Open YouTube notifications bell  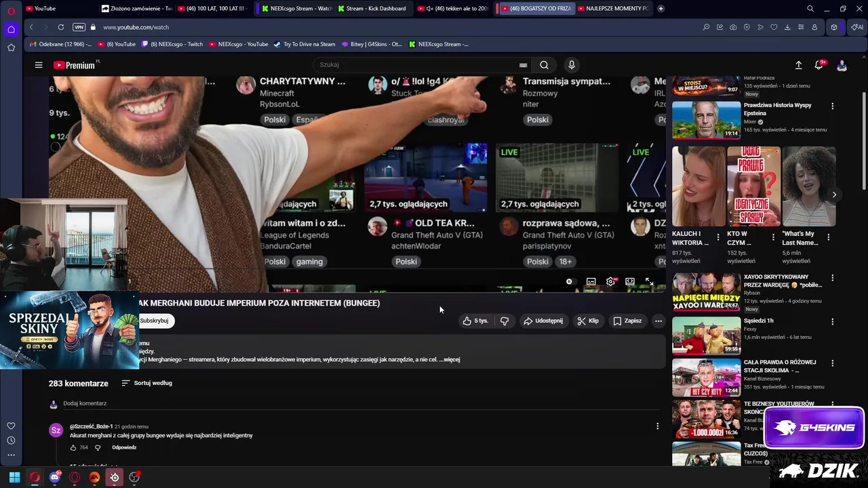click(x=819, y=65)
